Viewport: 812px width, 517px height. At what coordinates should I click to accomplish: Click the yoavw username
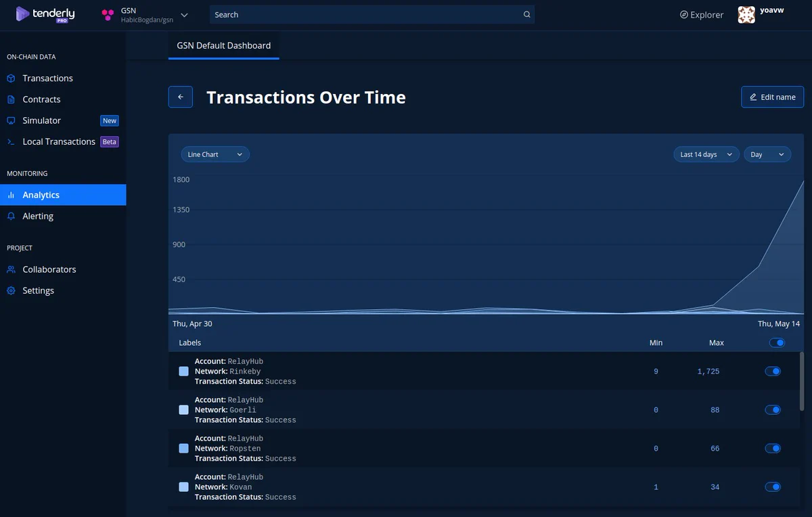[772, 11]
